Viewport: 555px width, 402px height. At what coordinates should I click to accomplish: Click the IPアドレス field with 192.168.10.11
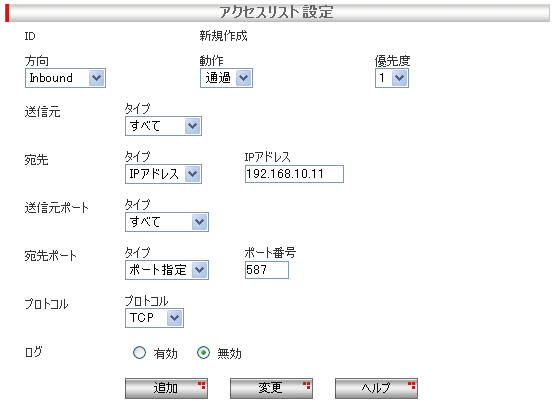click(x=294, y=174)
